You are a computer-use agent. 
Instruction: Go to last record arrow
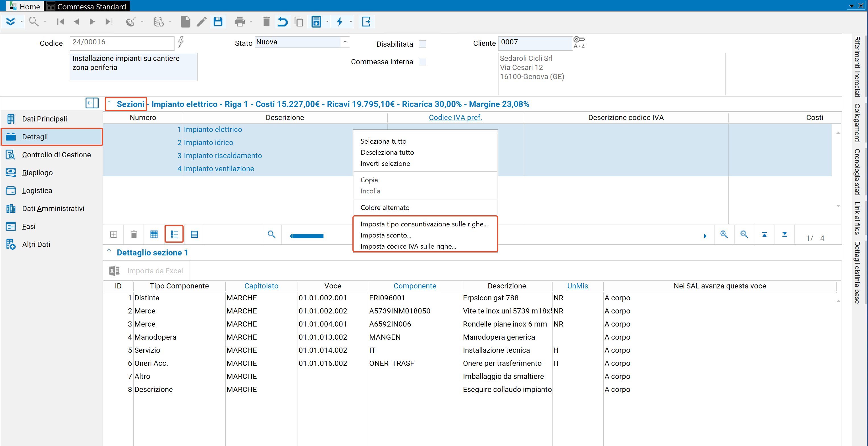click(109, 22)
